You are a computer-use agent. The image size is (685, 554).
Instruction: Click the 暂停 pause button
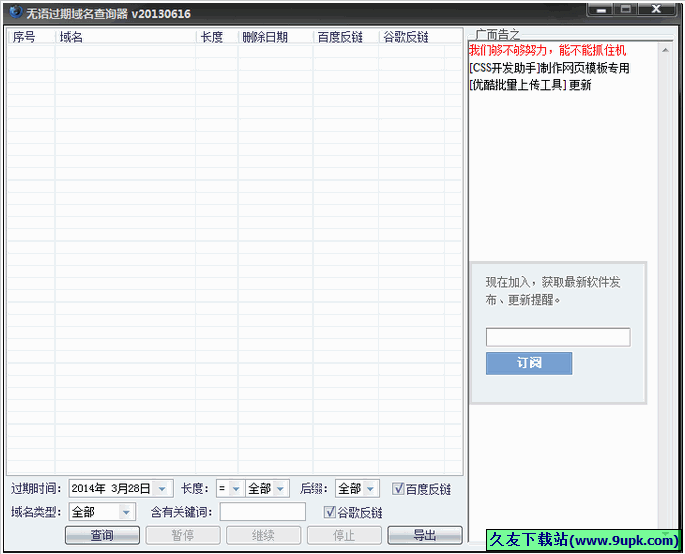pyautogui.click(x=183, y=535)
